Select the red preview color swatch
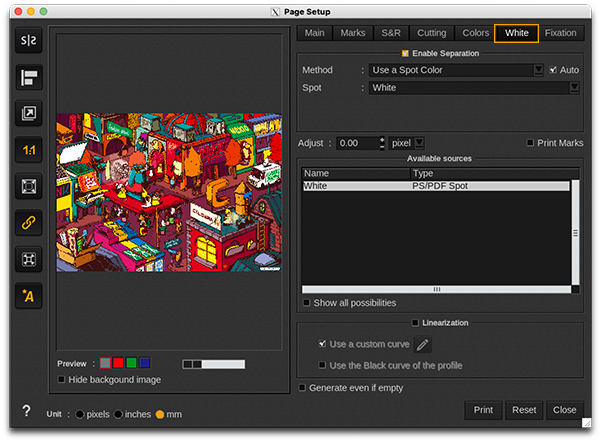The width and height of the screenshot is (600, 440). click(x=118, y=363)
